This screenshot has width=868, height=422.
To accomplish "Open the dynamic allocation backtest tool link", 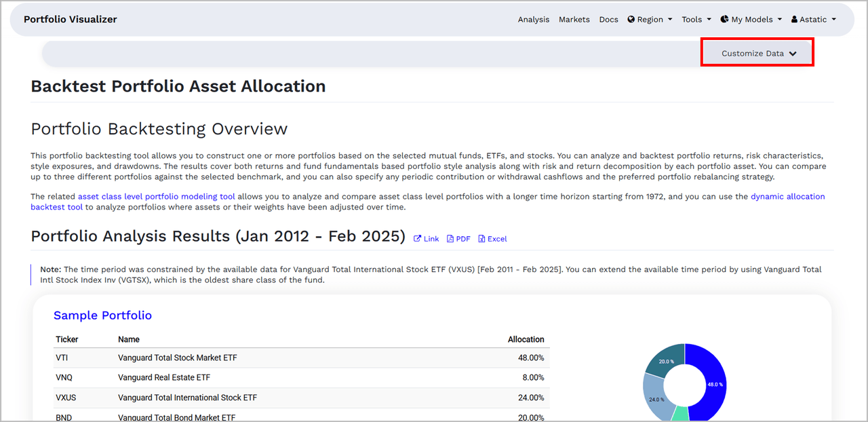I will [428, 202].
